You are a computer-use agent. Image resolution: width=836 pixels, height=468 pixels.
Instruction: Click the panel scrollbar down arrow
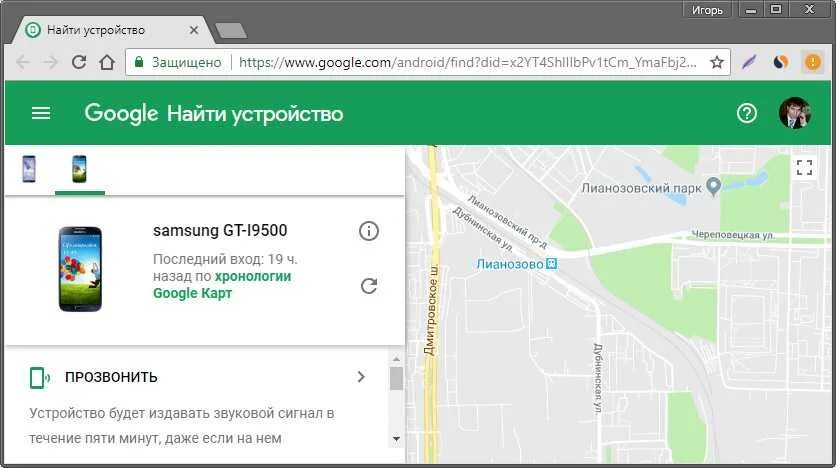tap(396, 439)
